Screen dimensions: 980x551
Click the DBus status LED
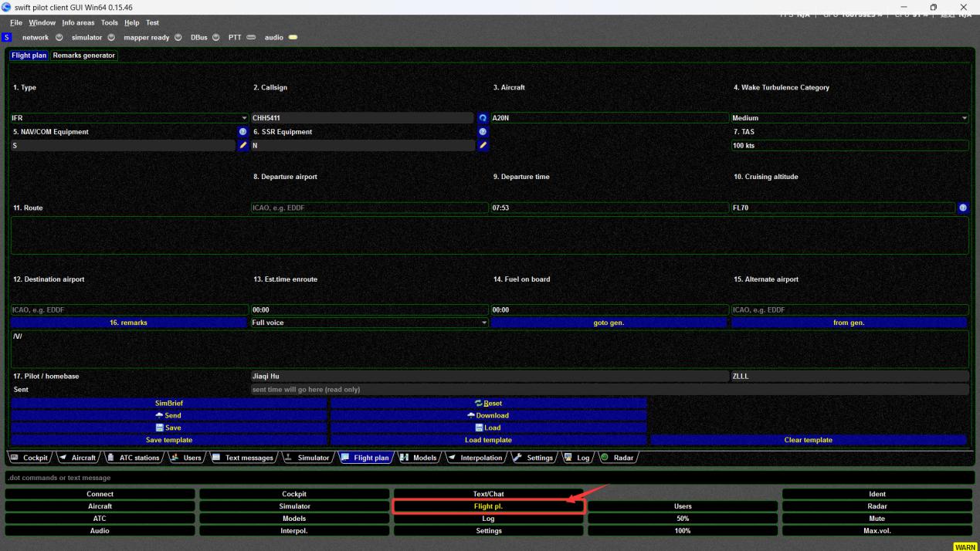(x=216, y=37)
